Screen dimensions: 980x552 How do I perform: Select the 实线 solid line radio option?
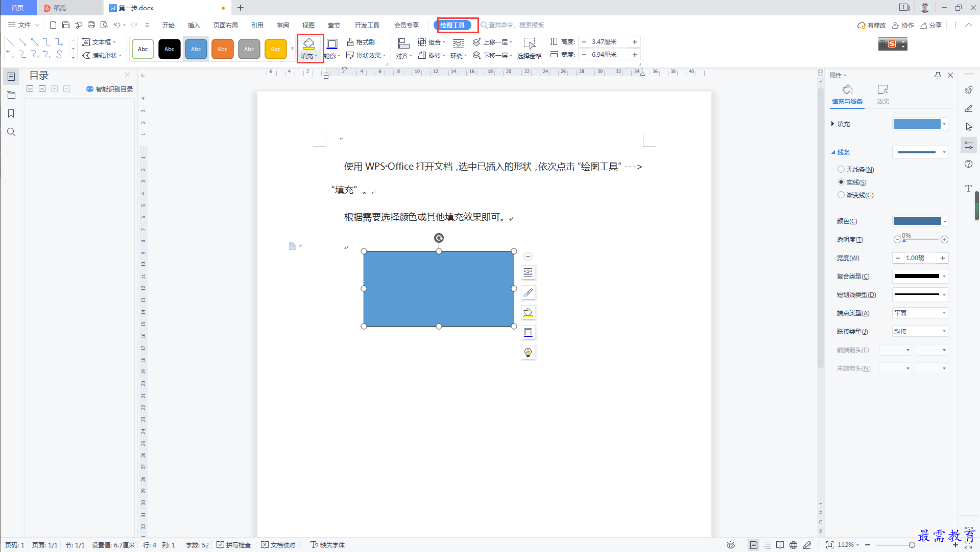[x=852, y=182]
